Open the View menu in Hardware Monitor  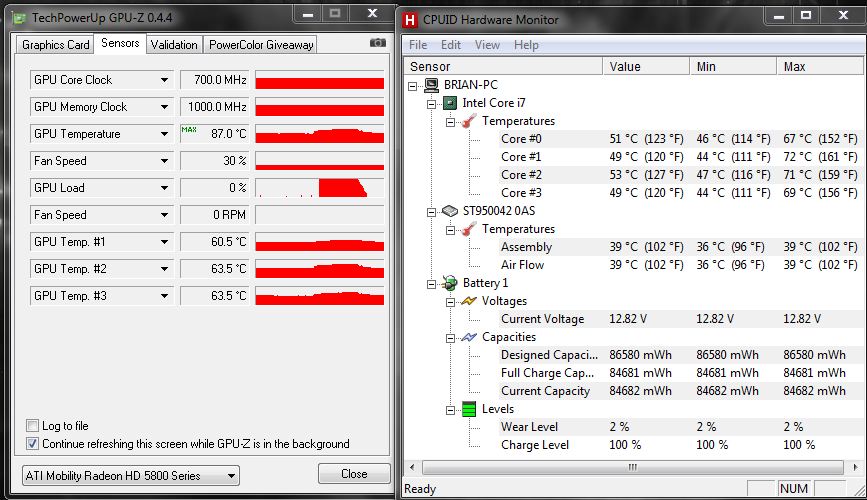[487, 45]
